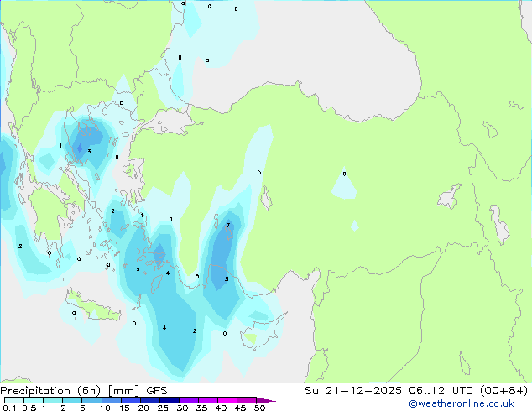Click the 1–2 mm legend color box

tap(53, 400)
